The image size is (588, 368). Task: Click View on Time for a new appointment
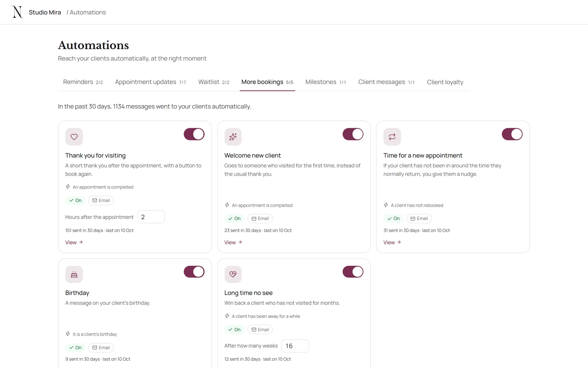[392, 242]
